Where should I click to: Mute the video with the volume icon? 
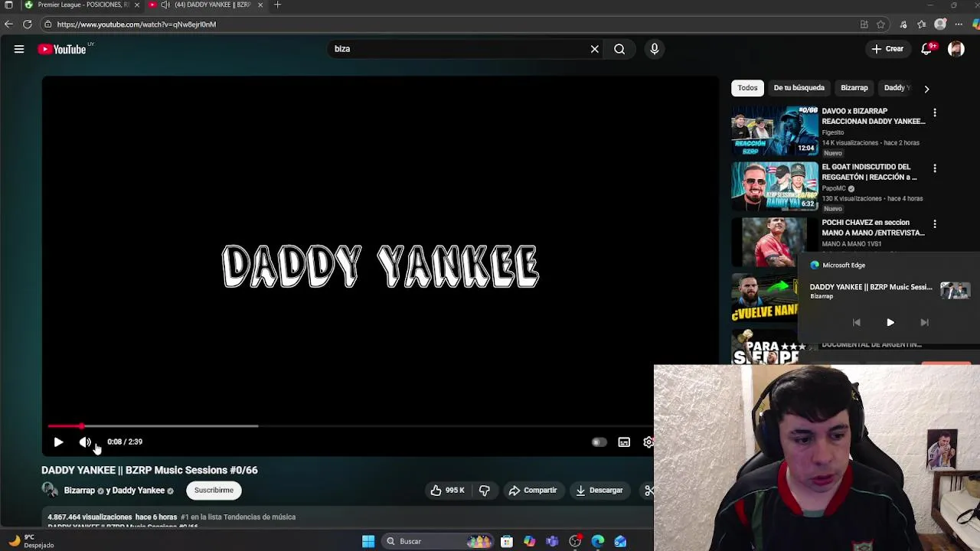point(84,442)
